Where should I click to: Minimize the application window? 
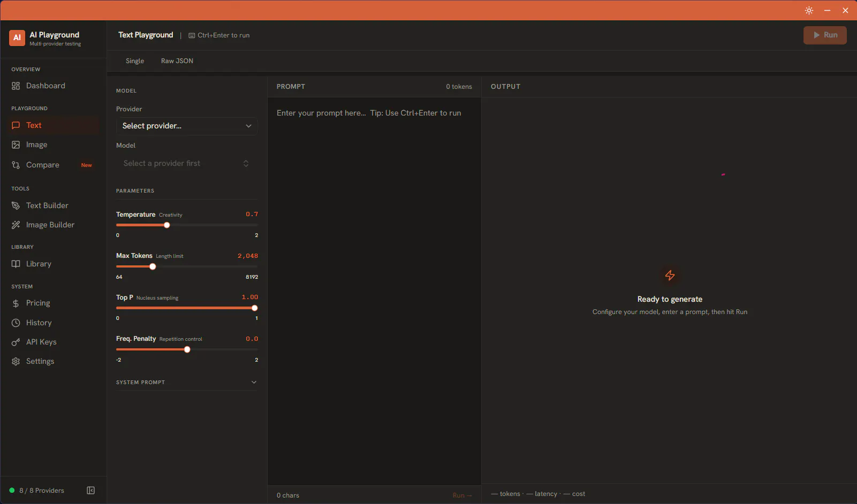coord(827,11)
